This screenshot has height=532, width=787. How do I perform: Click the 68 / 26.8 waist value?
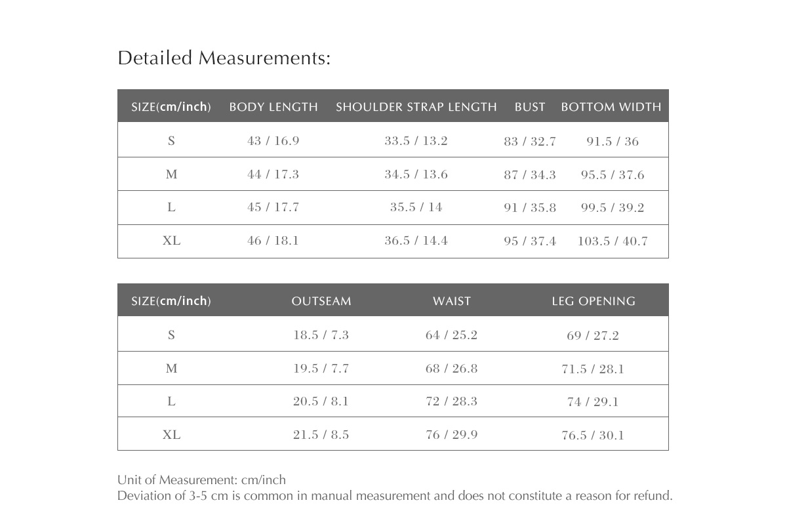(x=452, y=369)
